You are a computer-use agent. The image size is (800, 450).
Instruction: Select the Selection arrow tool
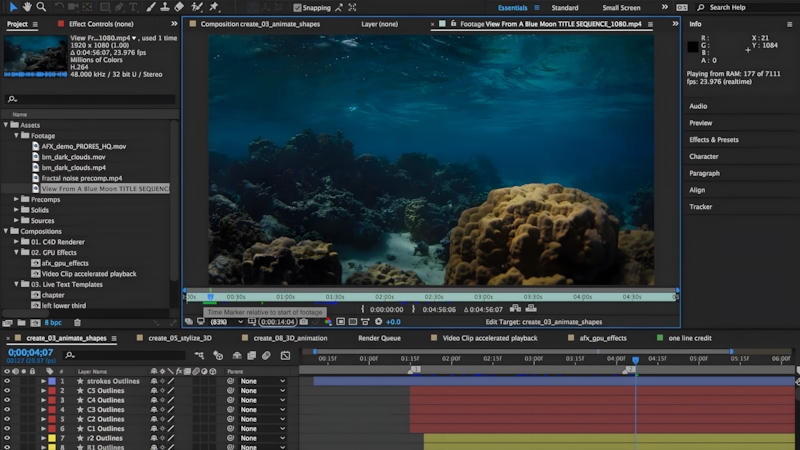[13, 7]
